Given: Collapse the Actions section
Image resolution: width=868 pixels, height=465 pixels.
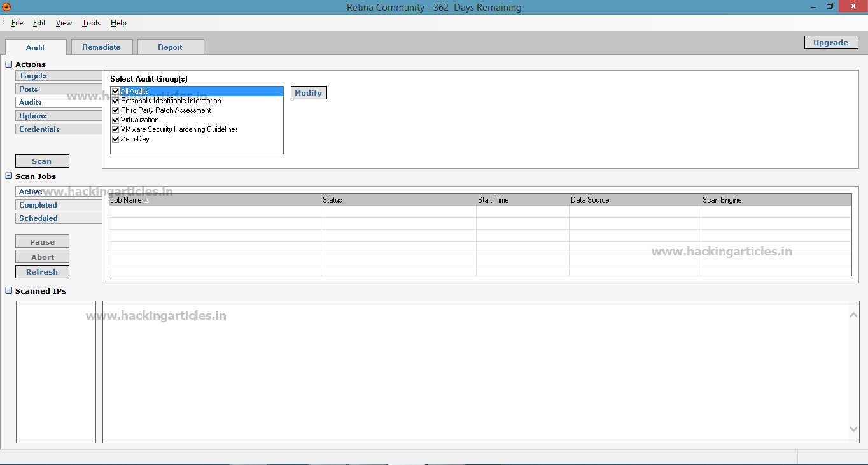Looking at the screenshot, I should click(9, 64).
